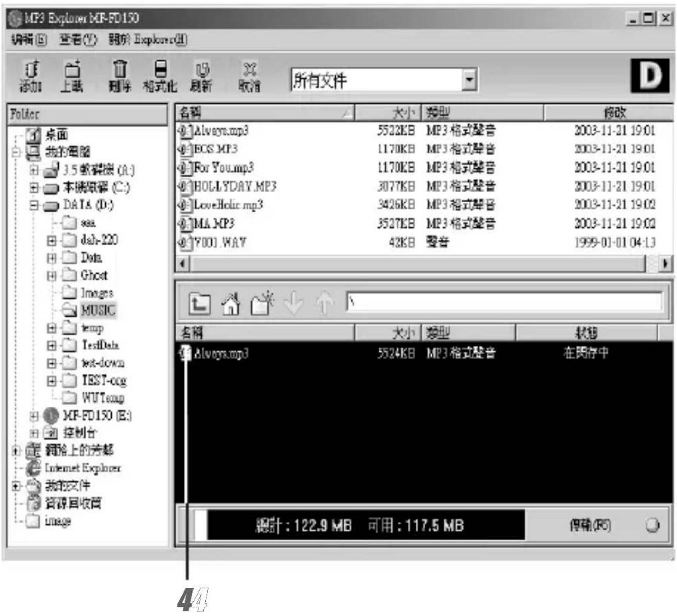This screenshot has height=616, width=677.
Task: Click the 網路上的芳鄰 network icon
Action: click(x=34, y=451)
